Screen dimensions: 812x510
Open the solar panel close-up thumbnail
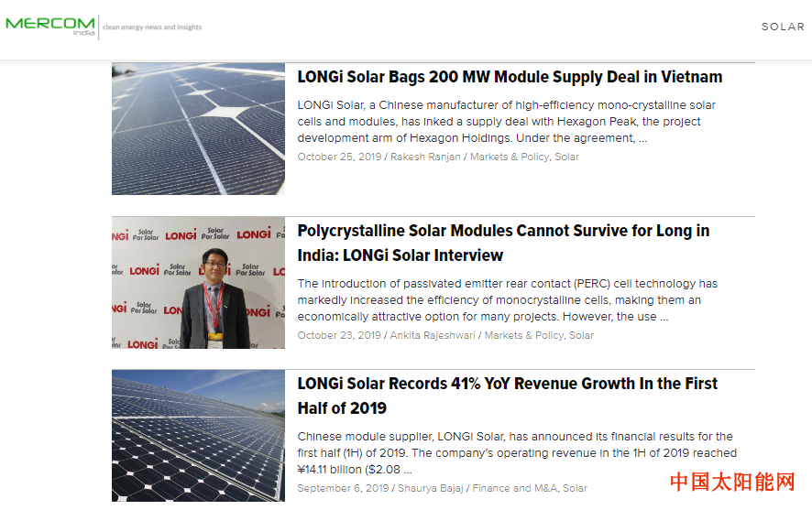[x=198, y=128]
